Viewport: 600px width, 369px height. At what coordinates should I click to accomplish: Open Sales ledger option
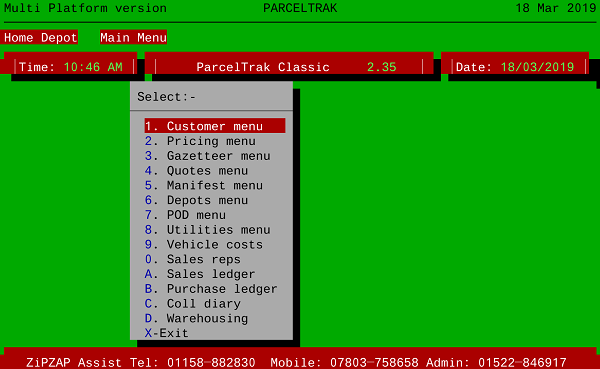point(200,274)
